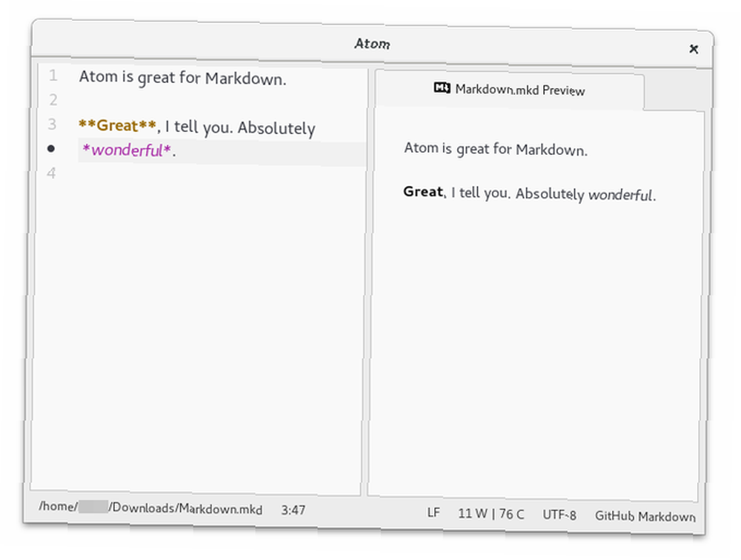The image size is (741, 560).
Task: Click the soft-wrap bullet marker in gutter
Action: [51, 149]
